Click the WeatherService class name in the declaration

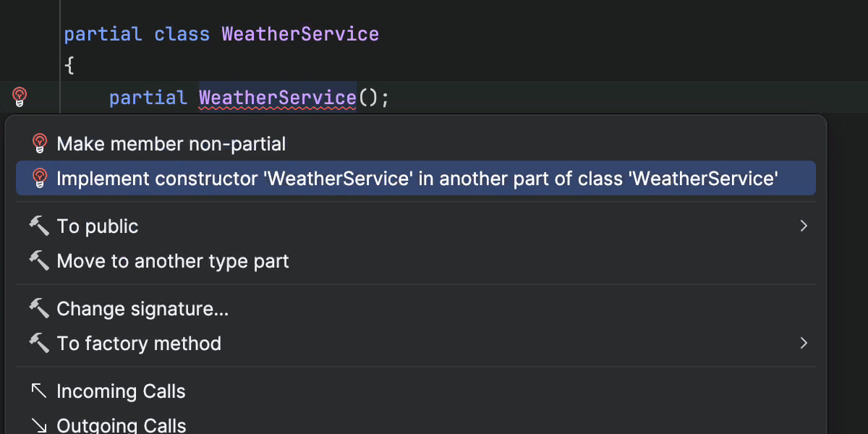[x=299, y=33]
